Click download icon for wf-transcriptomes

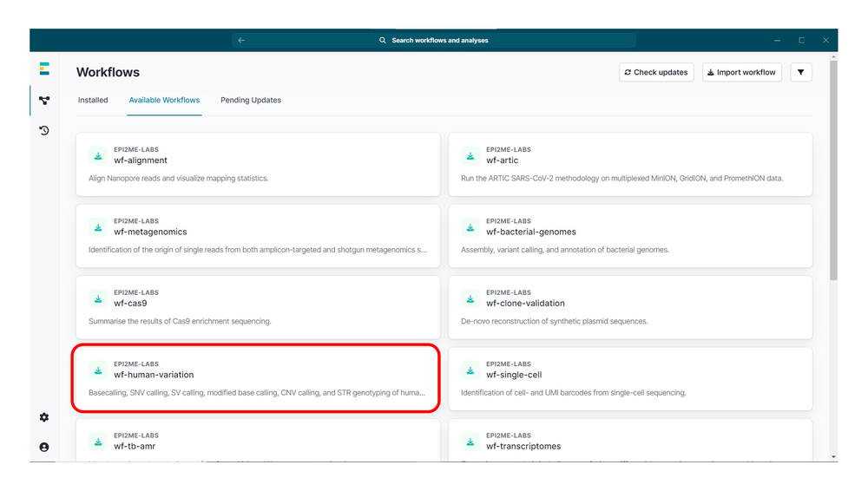470,442
